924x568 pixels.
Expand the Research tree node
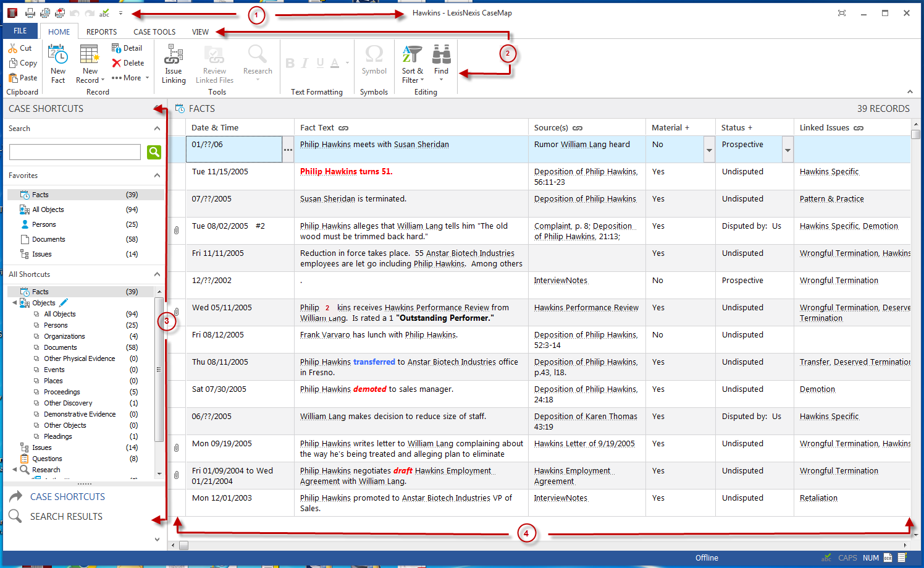15,470
